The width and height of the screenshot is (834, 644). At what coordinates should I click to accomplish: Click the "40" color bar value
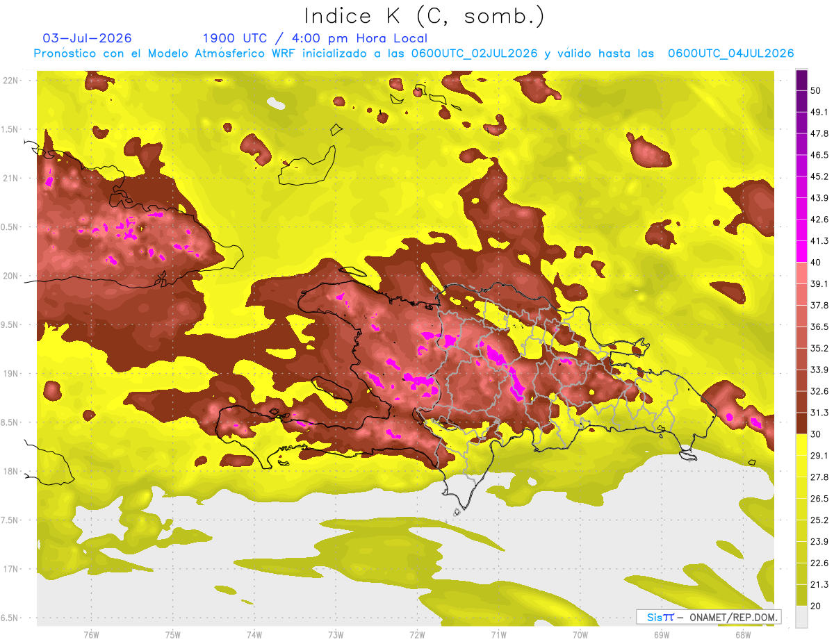[816, 262]
